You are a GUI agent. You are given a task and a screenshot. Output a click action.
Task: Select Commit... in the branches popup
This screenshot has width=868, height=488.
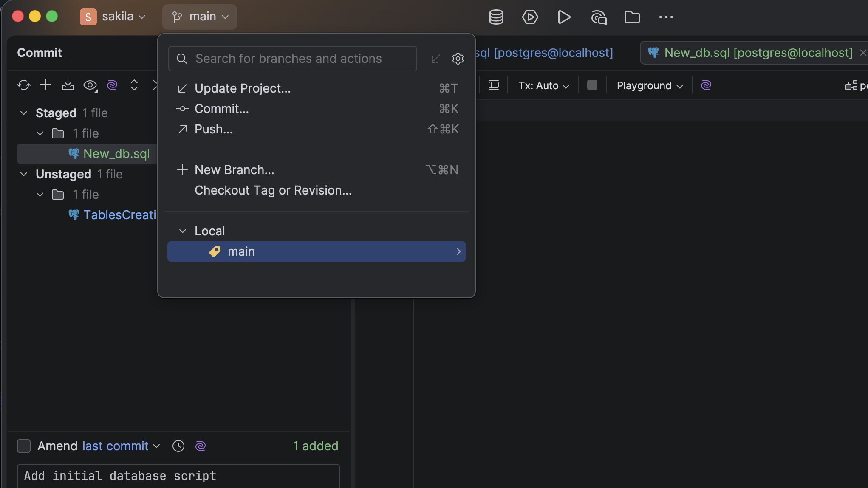click(317, 109)
